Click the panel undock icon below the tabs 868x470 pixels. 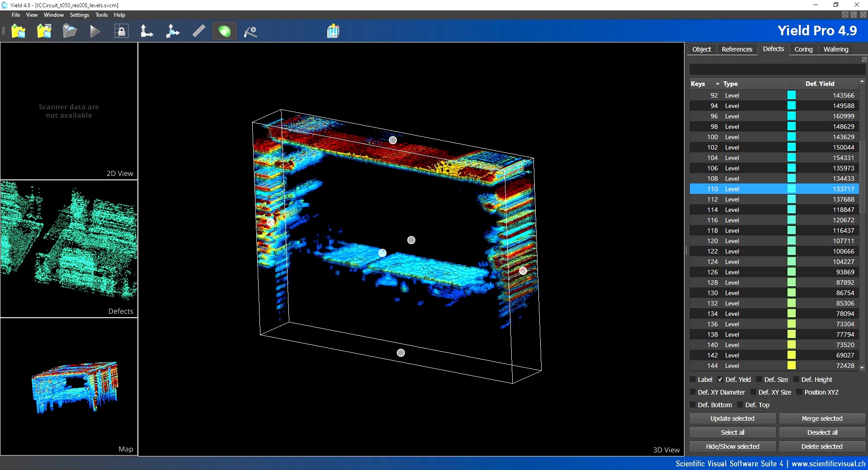tap(864, 60)
